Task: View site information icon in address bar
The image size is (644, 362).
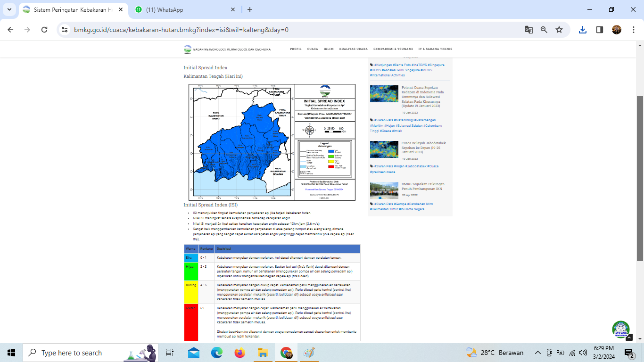Action: pos(65,30)
